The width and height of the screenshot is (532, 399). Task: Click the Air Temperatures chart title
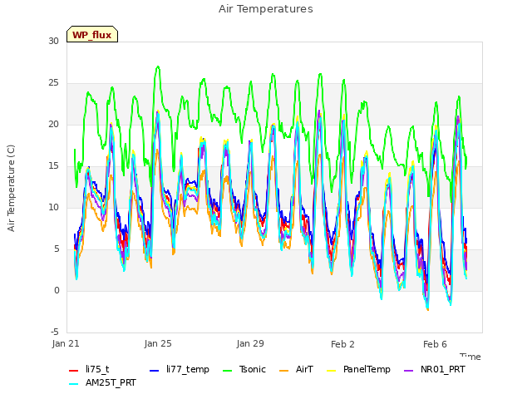266,9
